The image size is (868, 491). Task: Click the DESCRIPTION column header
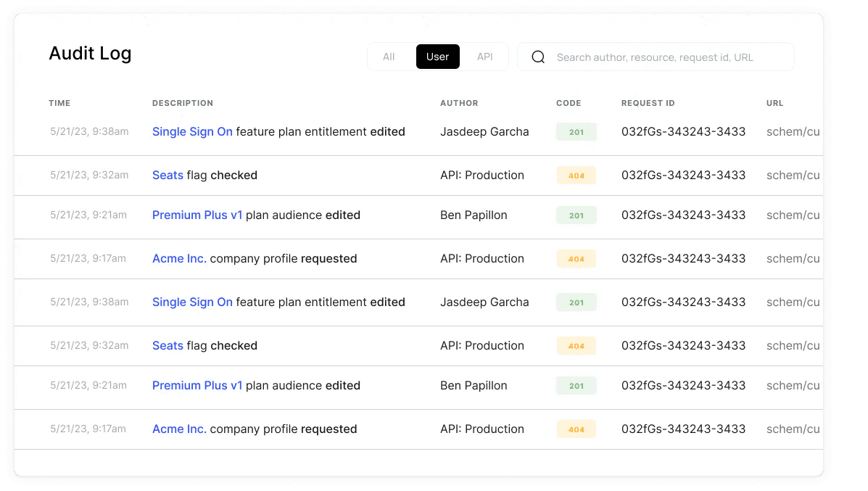pyautogui.click(x=183, y=103)
